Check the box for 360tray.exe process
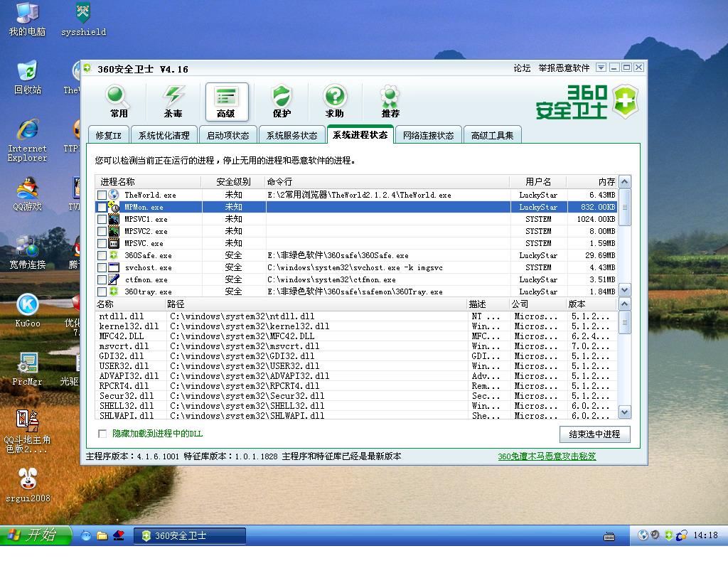Image resolution: width=728 pixels, height=583 pixels. point(102,291)
